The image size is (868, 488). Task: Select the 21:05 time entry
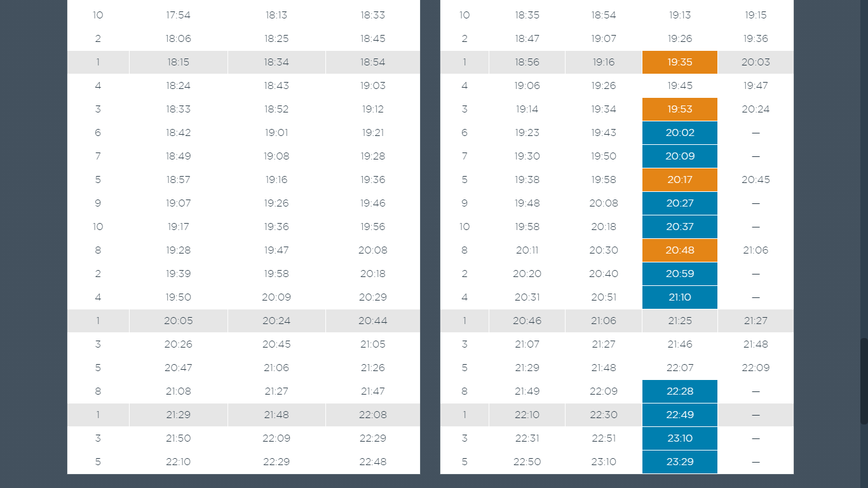(373, 344)
